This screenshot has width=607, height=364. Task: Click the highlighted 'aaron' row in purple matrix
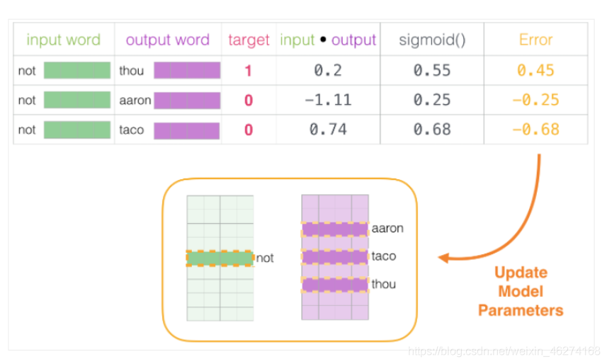334,229
